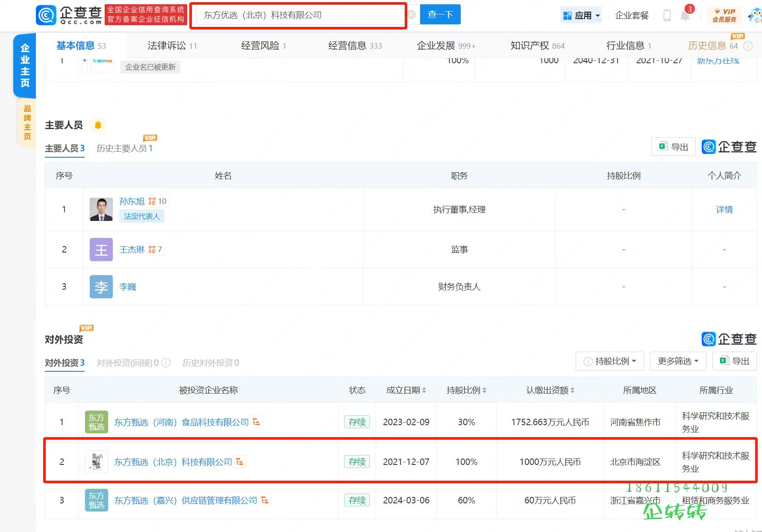The image size is (762, 532).
Task: Click the 法定代表人 tag under 孙东旭
Action: coord(141,216)
